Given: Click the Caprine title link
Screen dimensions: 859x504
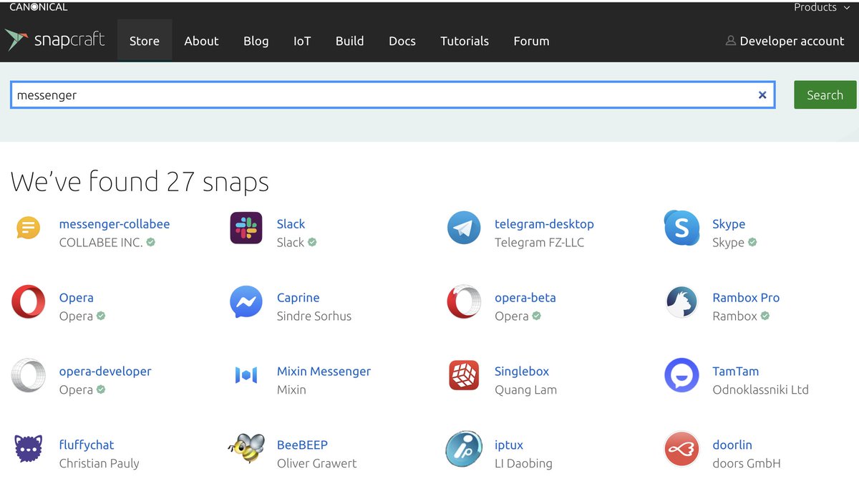Looking at the screenshot, I should pyautogui.click(x=298, y=298).
